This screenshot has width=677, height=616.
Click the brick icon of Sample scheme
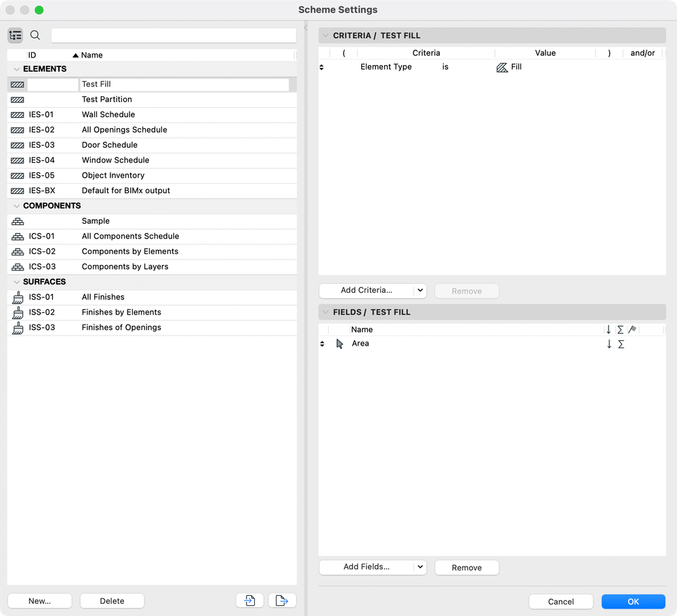(18, 222)
